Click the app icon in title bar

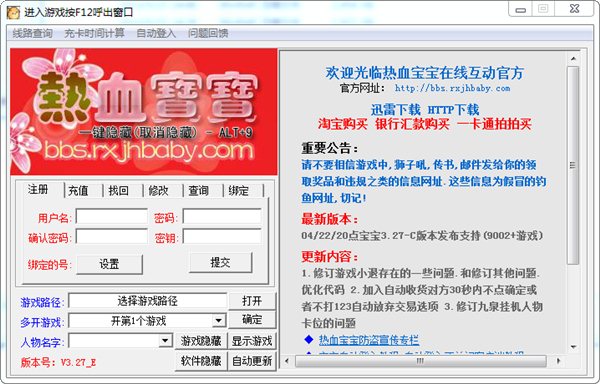tap(13, 12)
